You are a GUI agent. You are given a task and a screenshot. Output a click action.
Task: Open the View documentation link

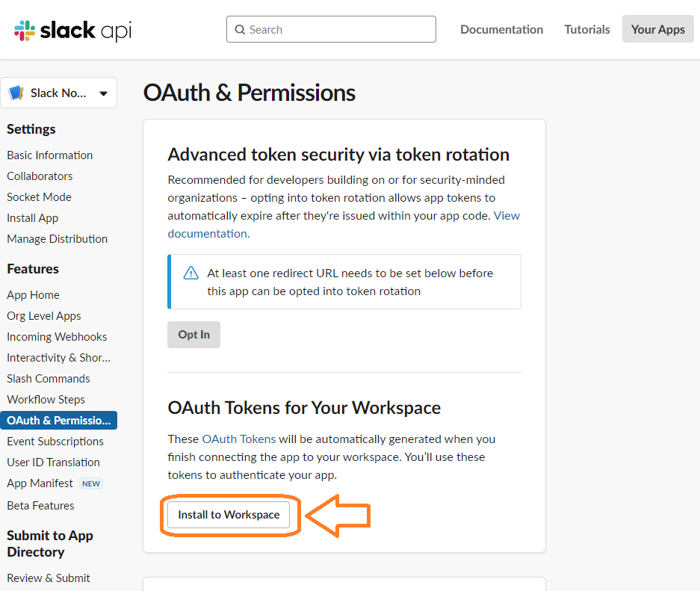point(344,225)
